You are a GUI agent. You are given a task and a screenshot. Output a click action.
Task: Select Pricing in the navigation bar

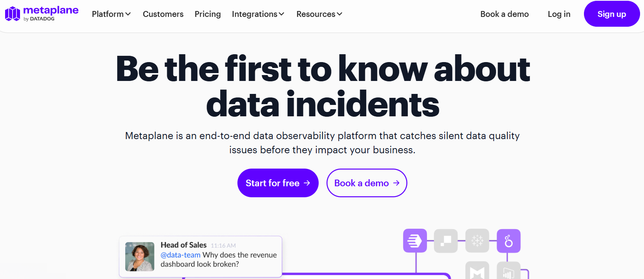pyautogui.click(x=208, y=14)
